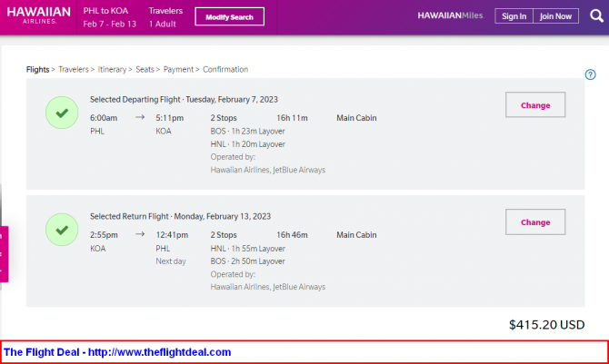The image size is (609, 364).
Task: Click the 1 Adult travelers text
Action: pos(163,25)
